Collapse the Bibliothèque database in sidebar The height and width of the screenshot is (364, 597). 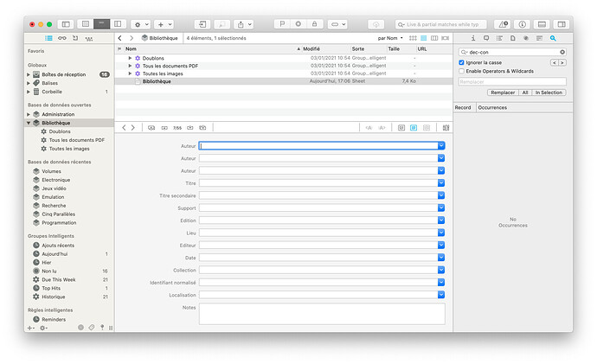(29, 123)
